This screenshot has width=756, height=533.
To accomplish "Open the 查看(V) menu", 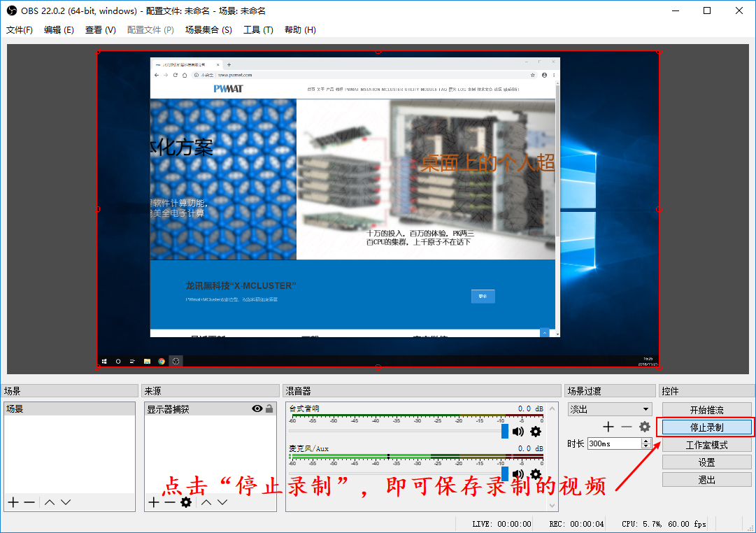I will [x=100, y=30].
